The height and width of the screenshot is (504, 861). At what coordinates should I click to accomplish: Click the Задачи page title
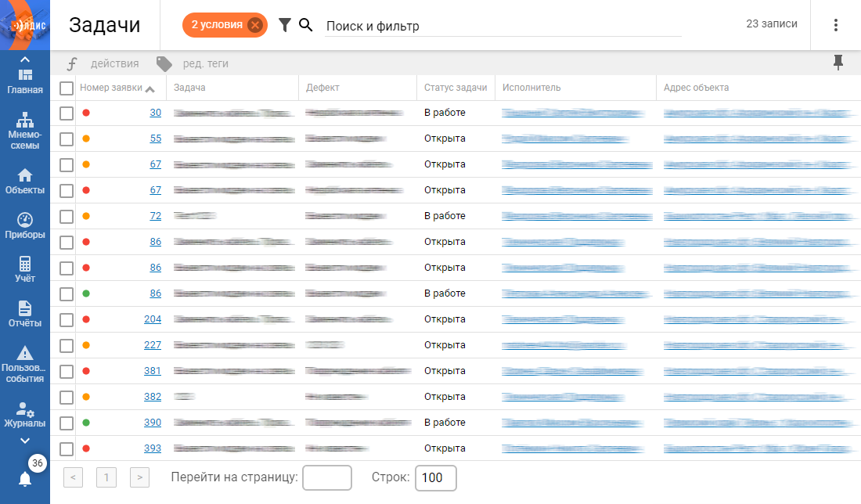104,25
